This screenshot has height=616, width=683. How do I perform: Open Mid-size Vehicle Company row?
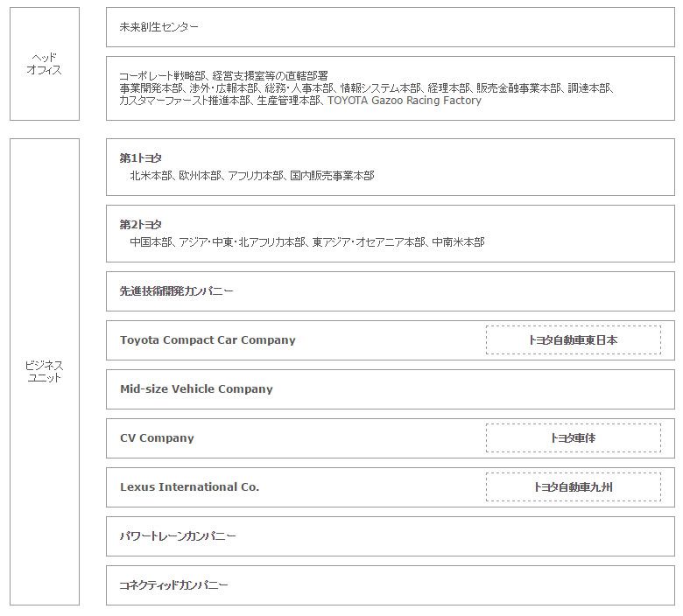pos(196,389)
